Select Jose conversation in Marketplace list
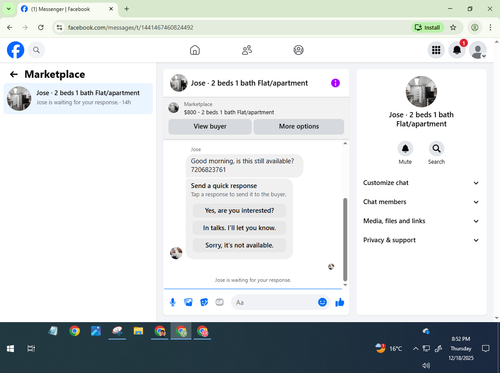 tap(78, 98)
